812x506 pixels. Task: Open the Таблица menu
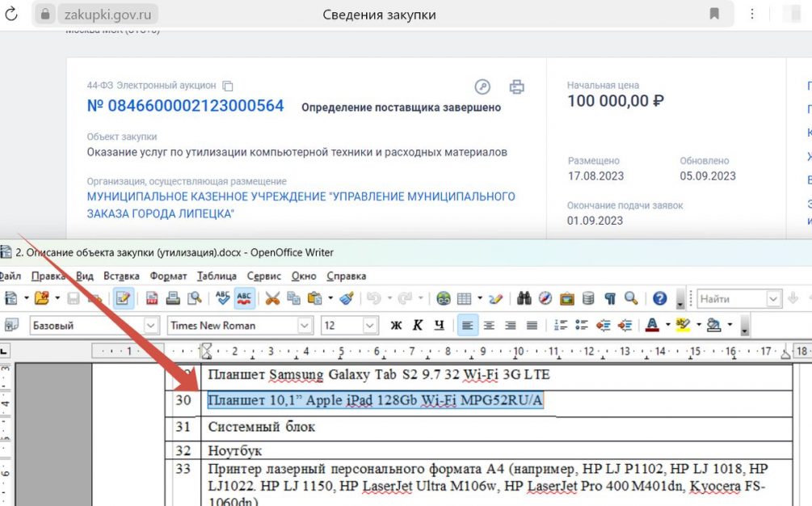point(216,276)
